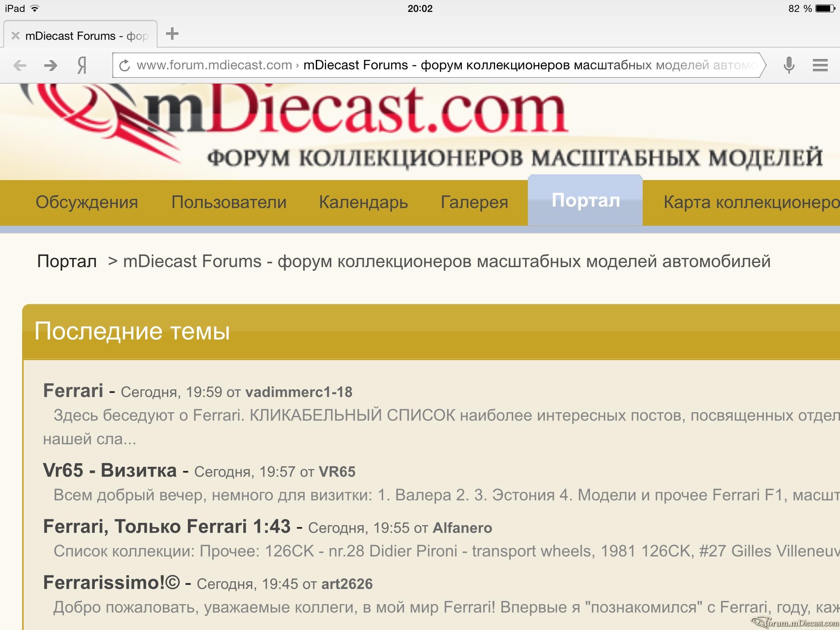The image size is (840, 630).
Task: Open a new tab with plus icon
Action: 172,34
